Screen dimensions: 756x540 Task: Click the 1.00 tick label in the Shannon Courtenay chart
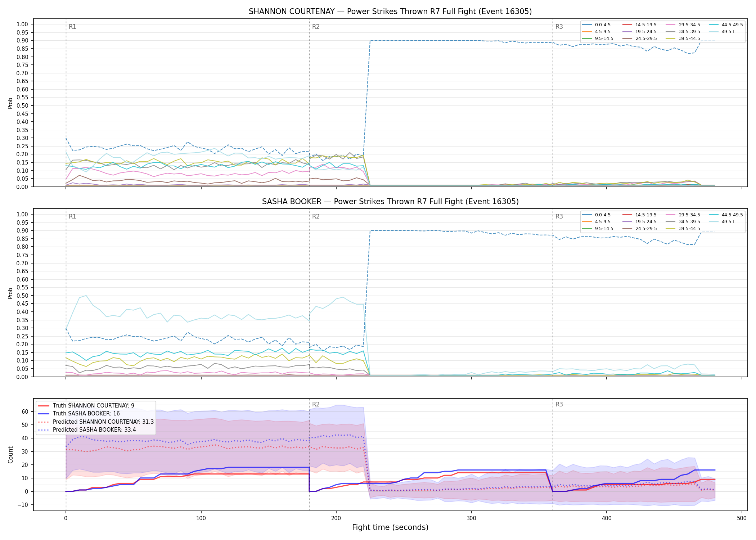(22, 24)
